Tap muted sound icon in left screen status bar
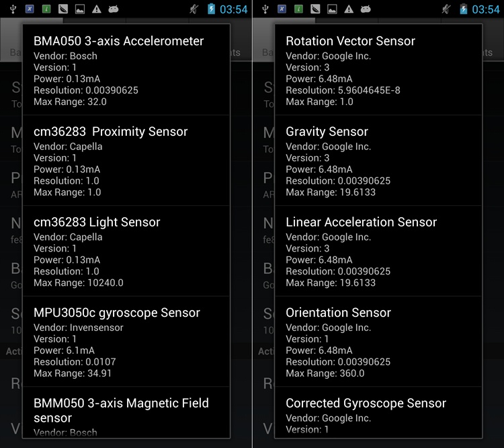 [x=194, y=9]
